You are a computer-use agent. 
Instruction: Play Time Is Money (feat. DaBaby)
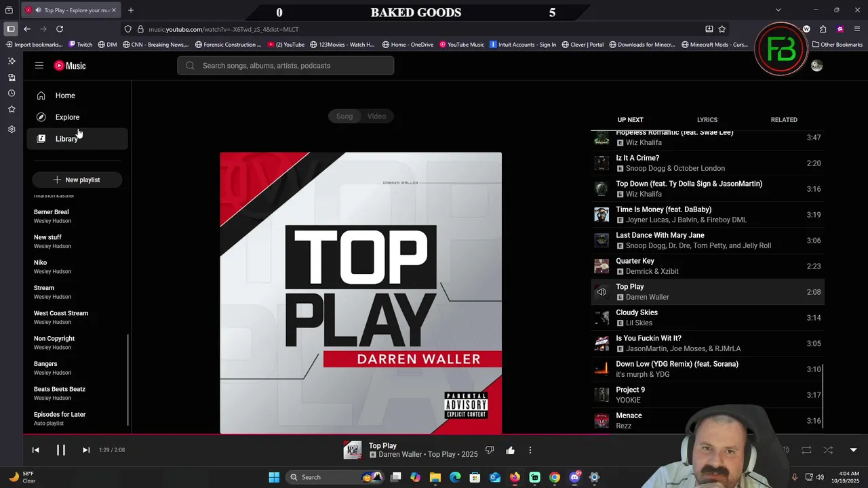click(x=708, y=215)
